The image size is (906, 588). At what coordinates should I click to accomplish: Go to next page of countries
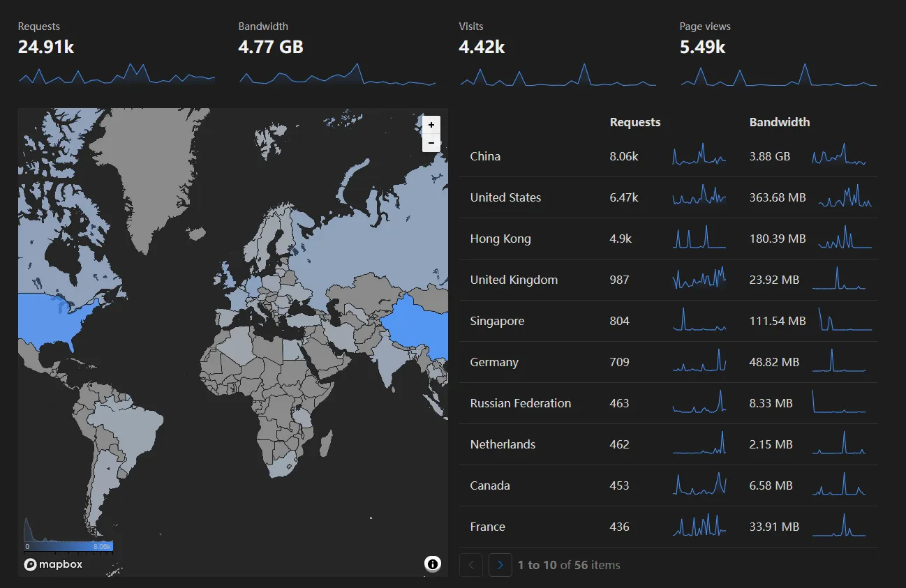500,565
